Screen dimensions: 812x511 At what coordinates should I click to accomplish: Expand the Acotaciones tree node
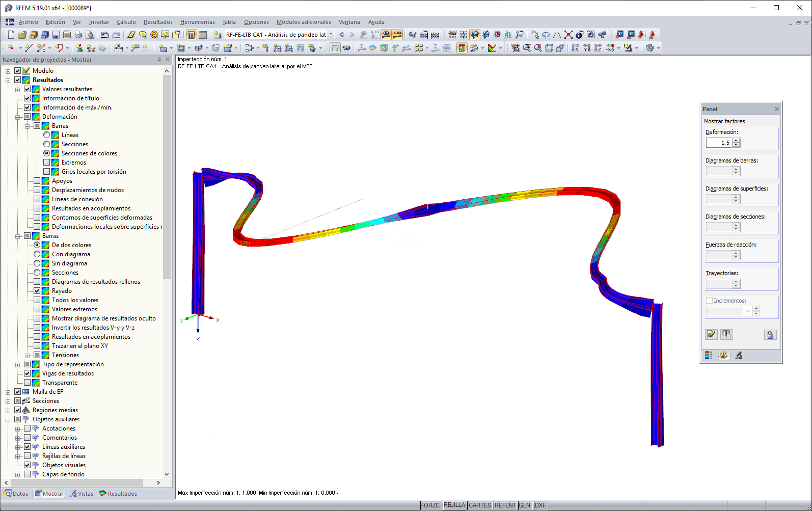18,429
